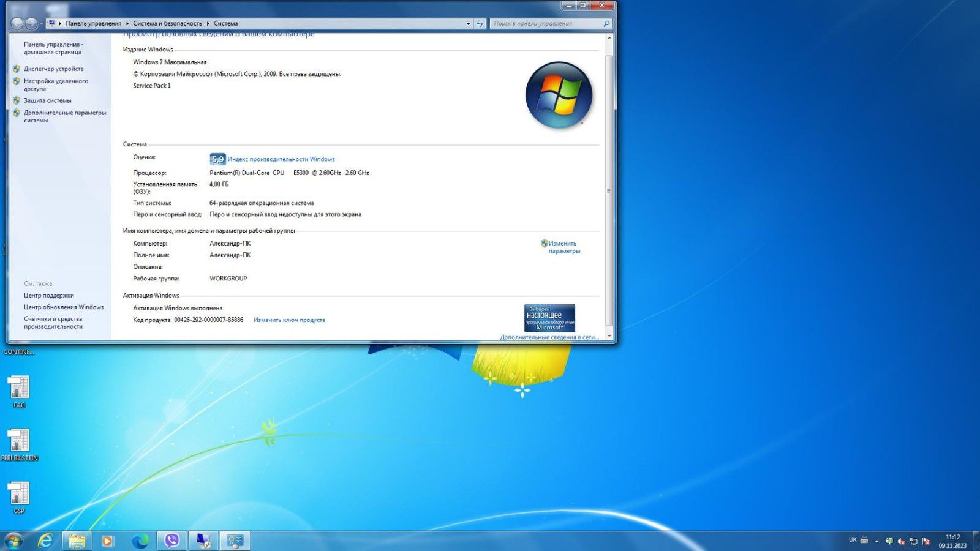The image size is (980, 551).
Task: Click the 5.9 performance score badge
Action: tap(217, 159)
